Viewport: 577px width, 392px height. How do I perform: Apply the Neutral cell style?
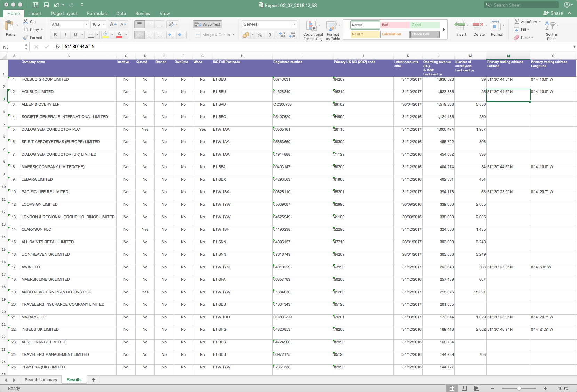(x=365, y=34)
